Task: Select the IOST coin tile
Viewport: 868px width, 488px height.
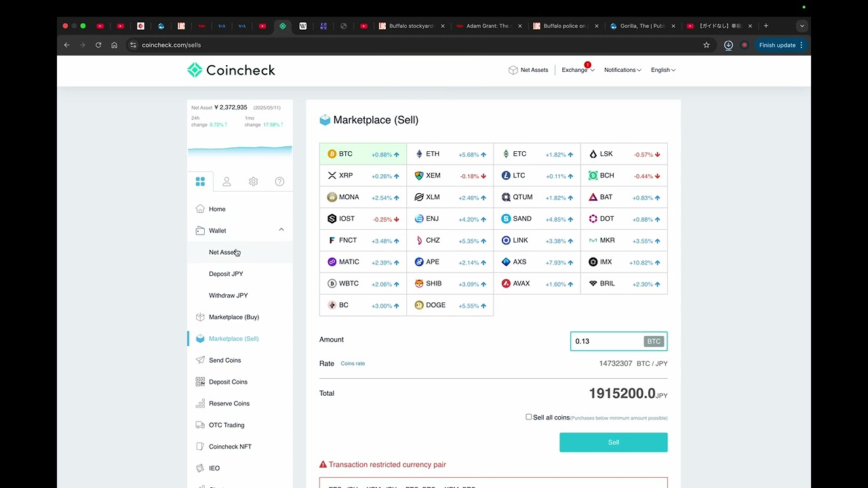Action: point(363,219)
